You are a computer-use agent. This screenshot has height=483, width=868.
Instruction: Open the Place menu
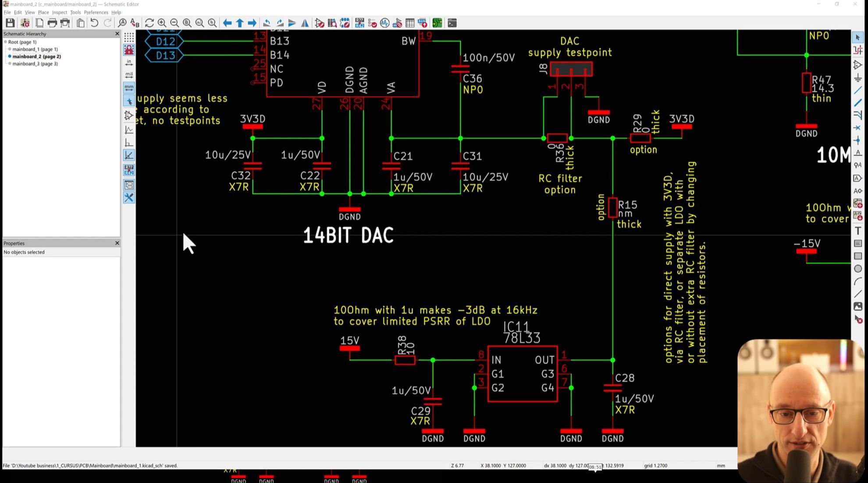pos(43,12)
